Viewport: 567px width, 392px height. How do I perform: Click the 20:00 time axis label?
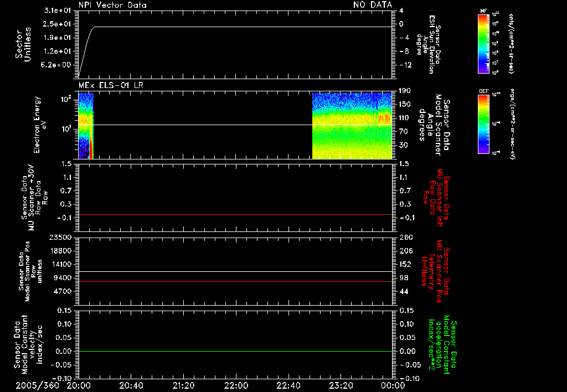pos(79,385)
